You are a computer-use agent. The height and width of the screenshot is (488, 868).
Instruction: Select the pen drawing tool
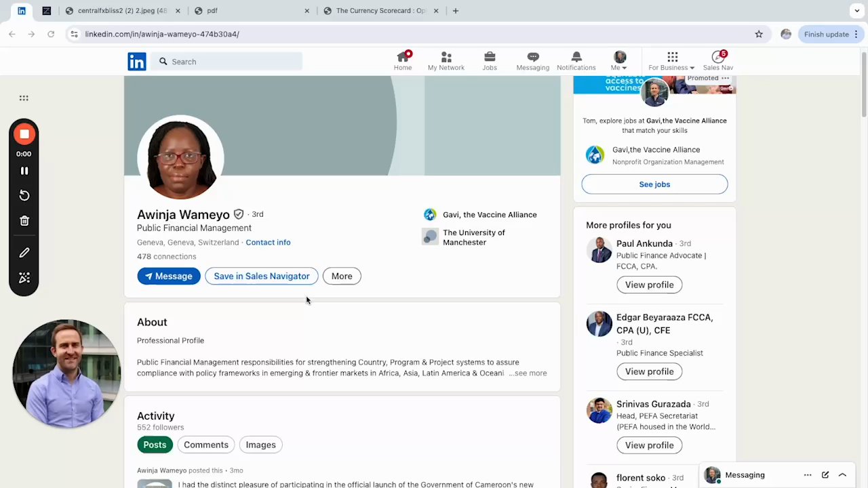[24, 252]
